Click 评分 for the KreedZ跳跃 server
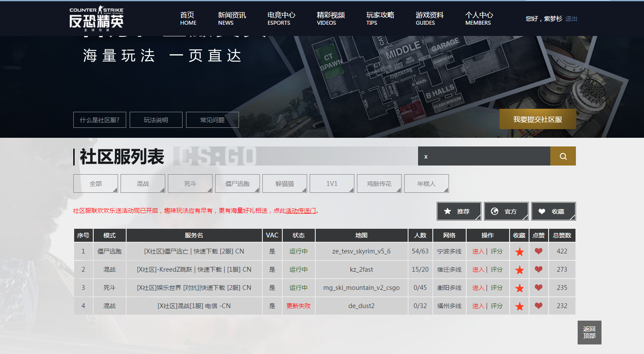The image size is (644, 354). 497,269
